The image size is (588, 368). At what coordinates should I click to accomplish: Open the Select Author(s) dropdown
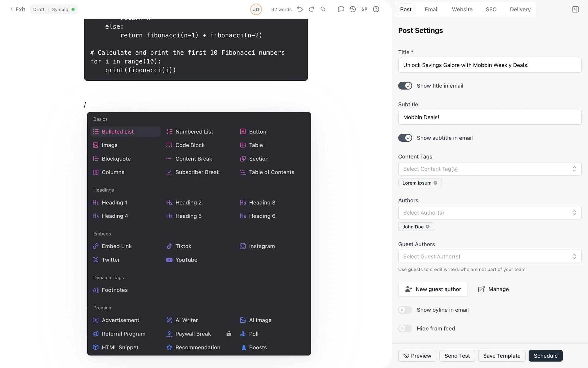489,213
